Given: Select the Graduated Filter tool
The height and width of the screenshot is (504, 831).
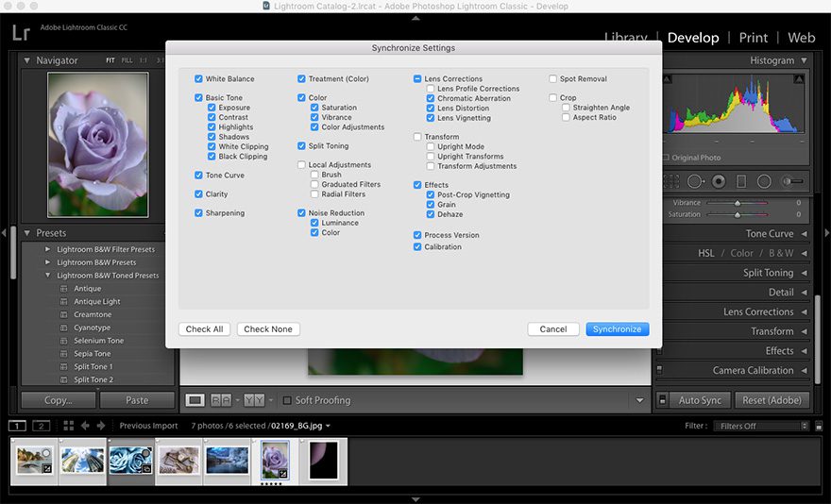Looking at the screenshot, I should 741,181.
